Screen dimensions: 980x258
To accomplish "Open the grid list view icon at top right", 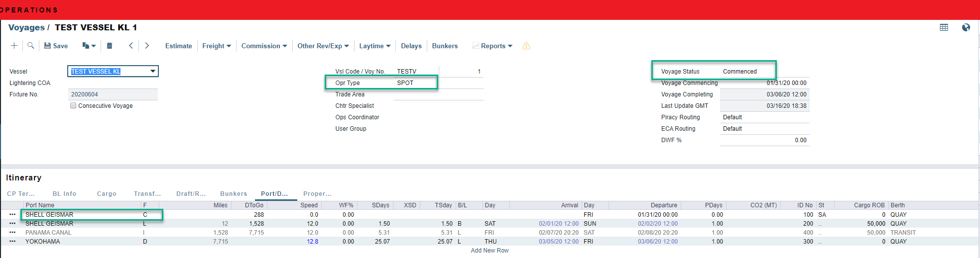I will (x=944, y=28).
